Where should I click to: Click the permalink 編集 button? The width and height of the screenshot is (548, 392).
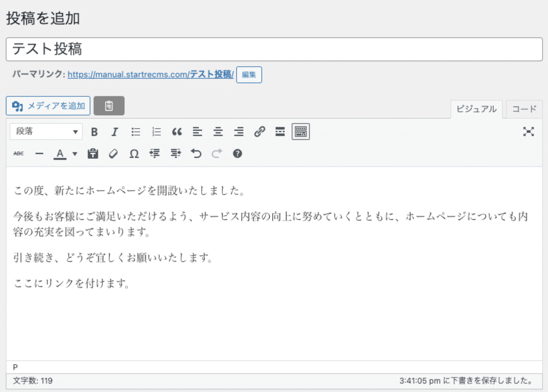tap(249, 75)
